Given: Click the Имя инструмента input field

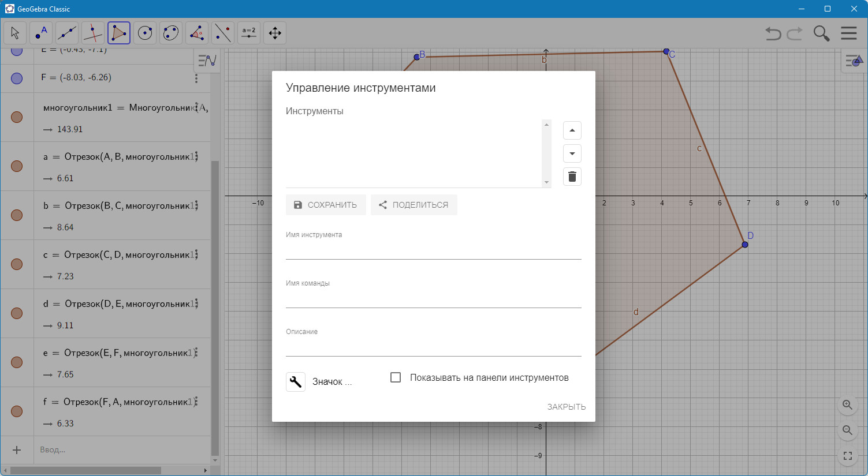Looking at the screenshot, I should point(433,250).
